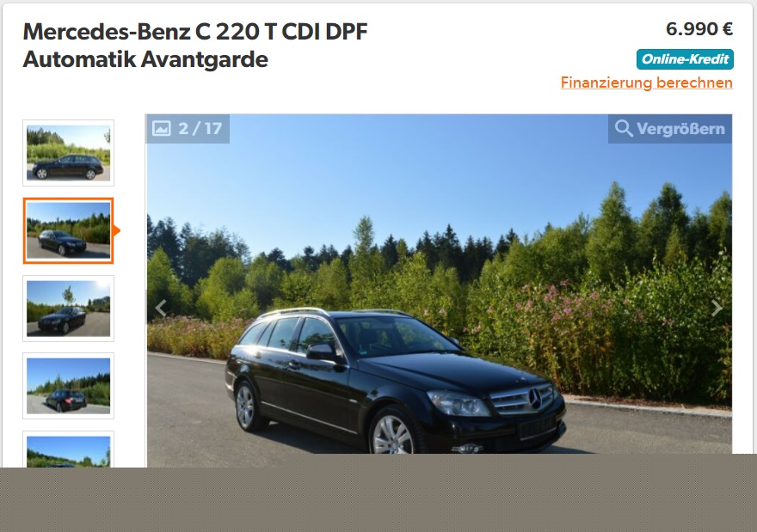The width and height of the screenshot is (757, 532).
Task: Show the next photo with right arrow
Action: click(x=717, y=309)
